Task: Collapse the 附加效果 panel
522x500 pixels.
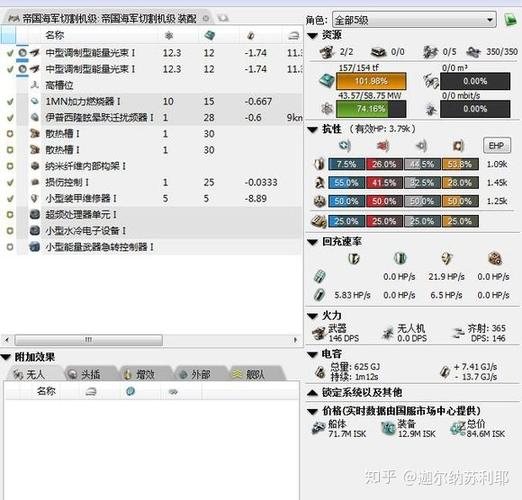Action: [6, 357]
